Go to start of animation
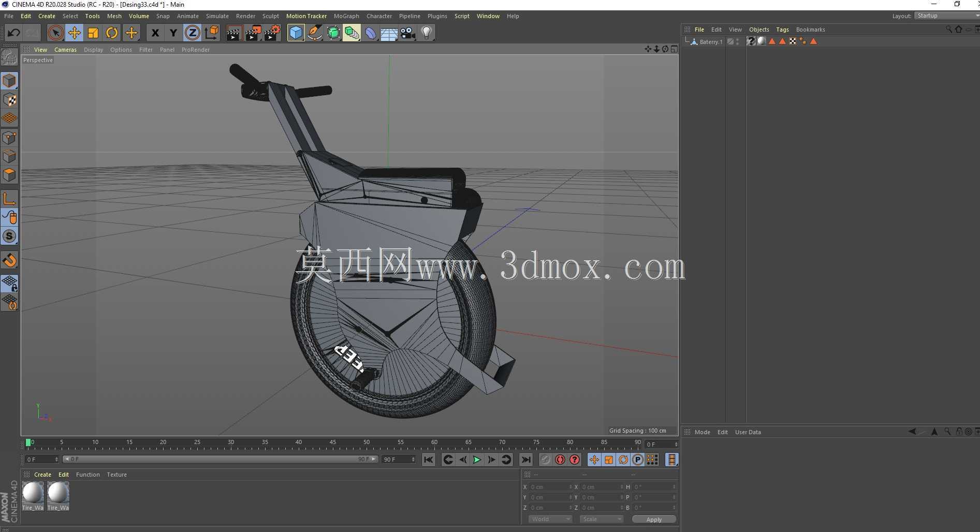 (429, 460)
